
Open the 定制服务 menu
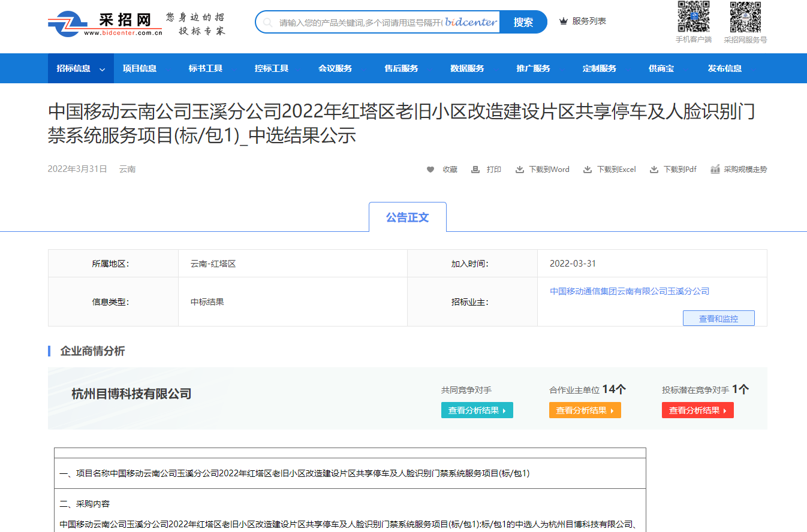600,68
